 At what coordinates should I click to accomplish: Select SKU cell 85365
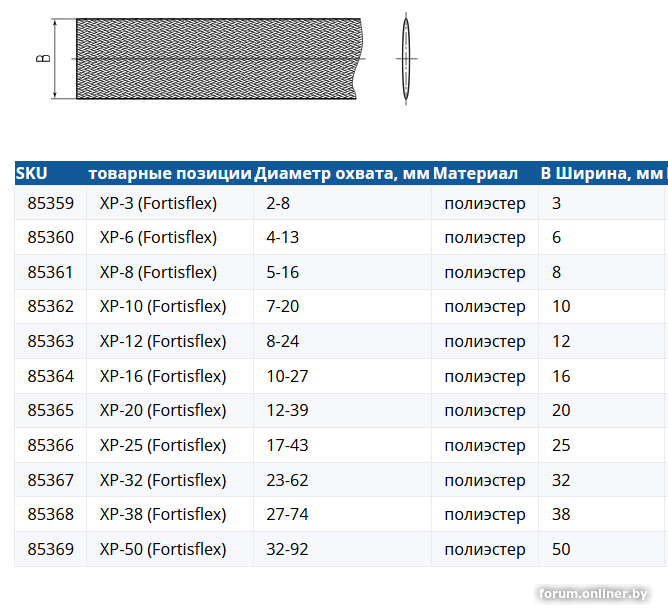click(51, 410)
